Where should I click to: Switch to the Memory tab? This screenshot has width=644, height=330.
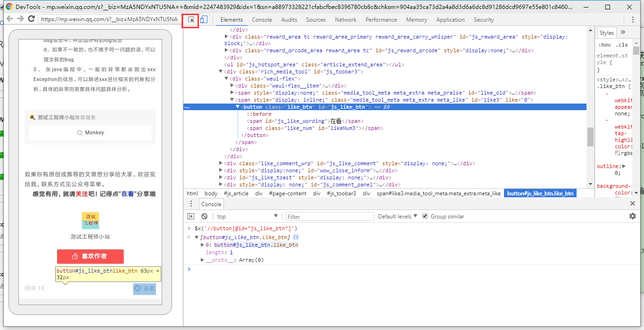point(416,20)
